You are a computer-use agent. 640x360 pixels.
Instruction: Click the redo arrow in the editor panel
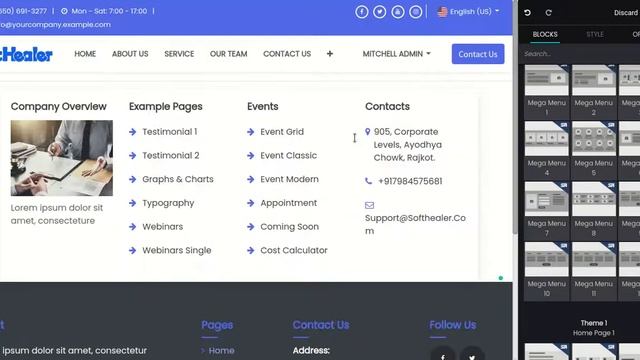click(549, 13)
